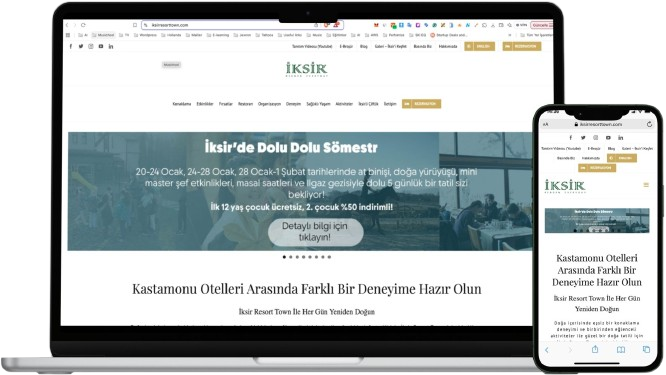Open the E-learning bookmark folder
Image resolution: width=666 pixels, height=375 pixels.
click(218, 35)
